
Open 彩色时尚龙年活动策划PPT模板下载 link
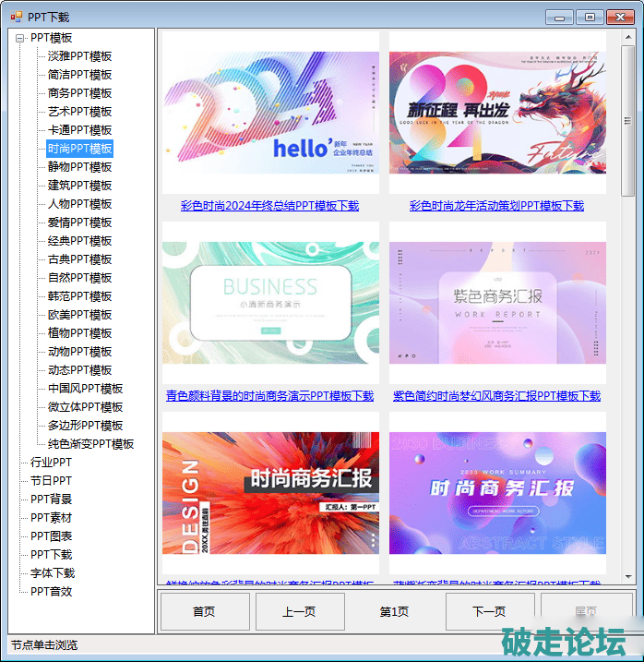(x=496, y=206)
